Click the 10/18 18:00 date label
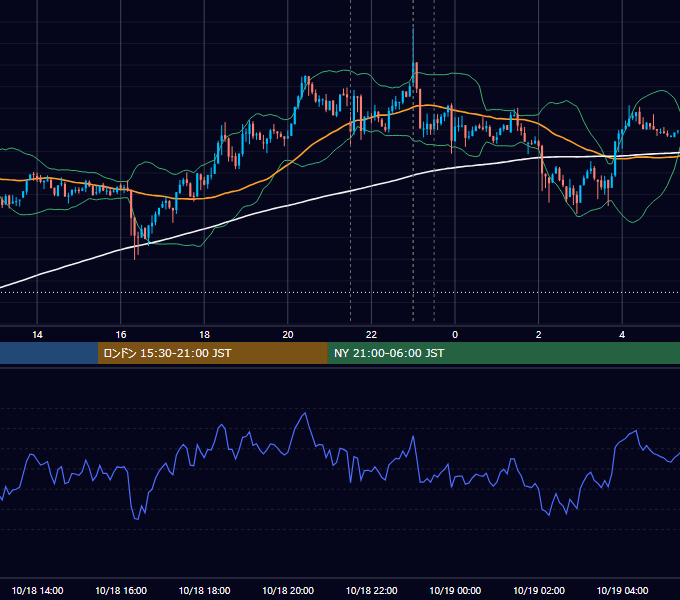 pyautogui.click(x=204, y=590)
